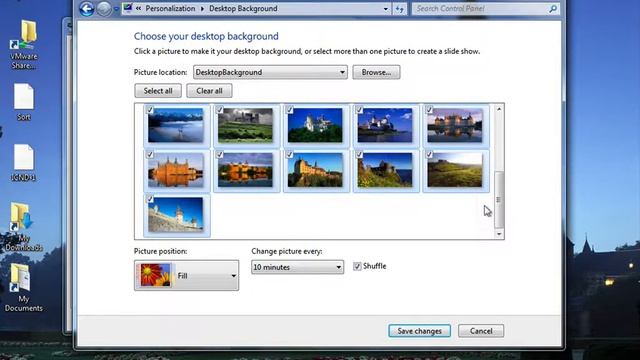Open VMware Shared folder desktop icon

pos(24,45)
